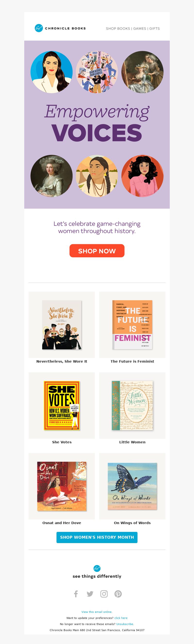Open the Twitter bird icon

[90, 594]
